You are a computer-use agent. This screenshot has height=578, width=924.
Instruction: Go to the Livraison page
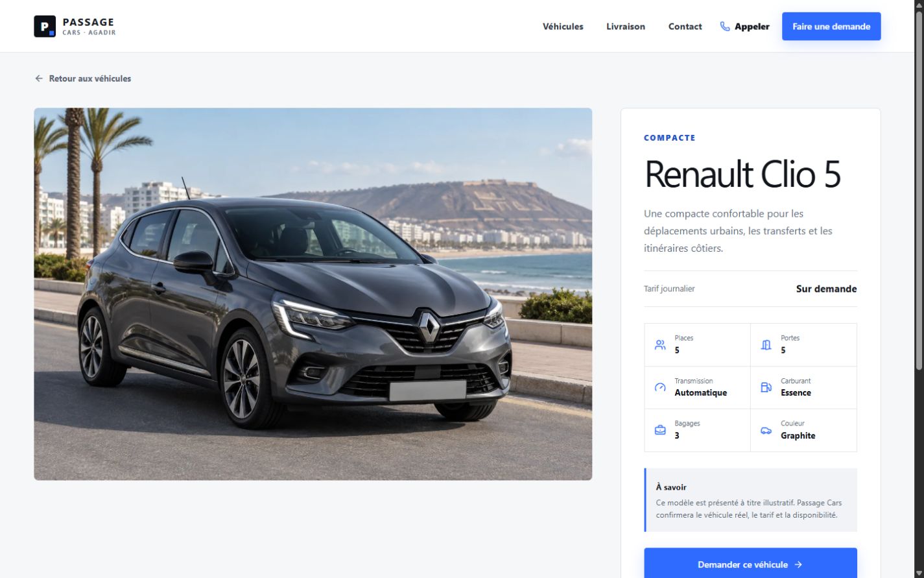[626, 27]
